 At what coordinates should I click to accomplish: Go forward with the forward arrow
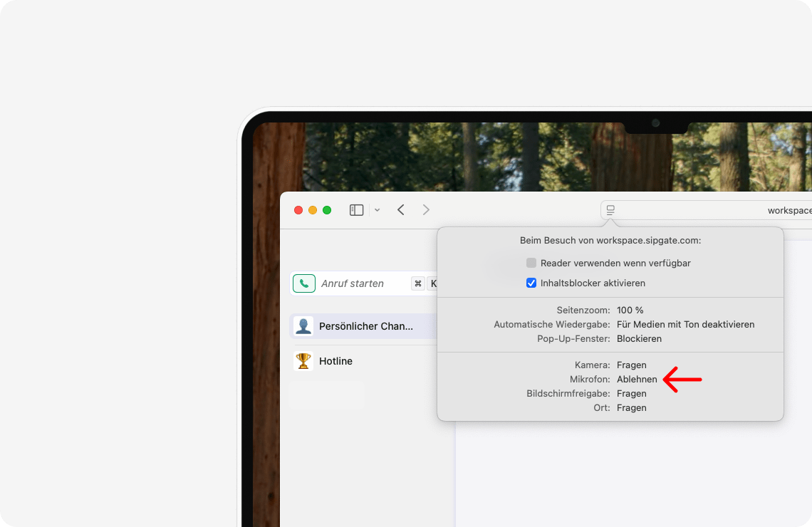[x=426, y=209]
